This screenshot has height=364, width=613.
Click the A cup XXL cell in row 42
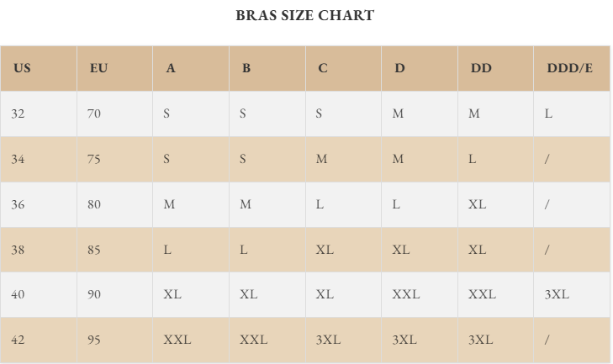click(x=177, y=340)
